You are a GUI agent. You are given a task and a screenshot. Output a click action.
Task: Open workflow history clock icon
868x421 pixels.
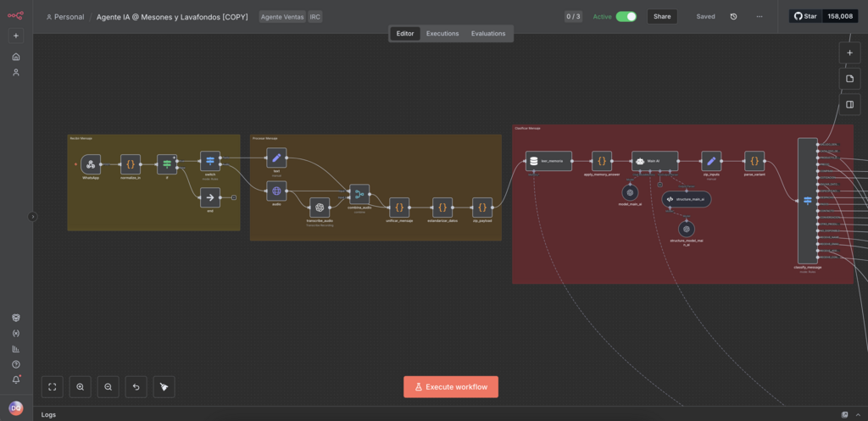pyautogui.click(x=733, y=16)
